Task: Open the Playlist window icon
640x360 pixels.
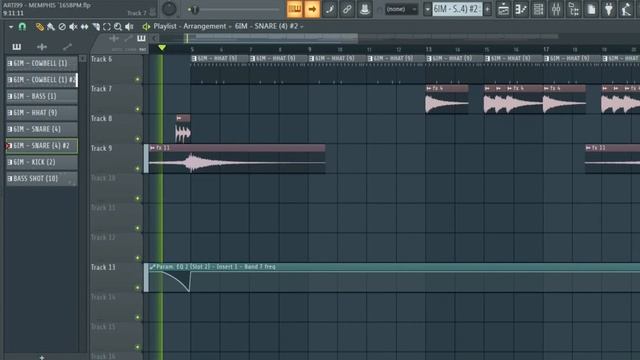Action: pyautogui.click(x=504, y=9)
